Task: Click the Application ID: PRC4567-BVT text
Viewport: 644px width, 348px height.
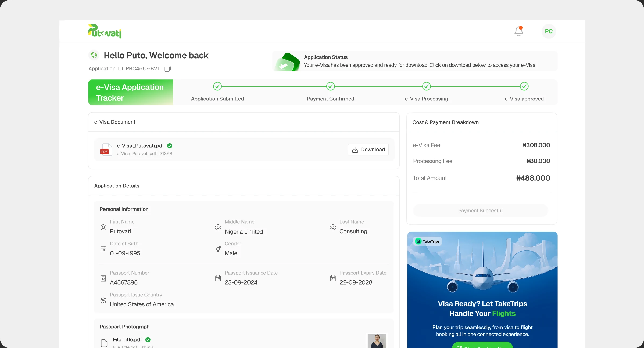Action: pyautogui.click(x=124, y=69)
